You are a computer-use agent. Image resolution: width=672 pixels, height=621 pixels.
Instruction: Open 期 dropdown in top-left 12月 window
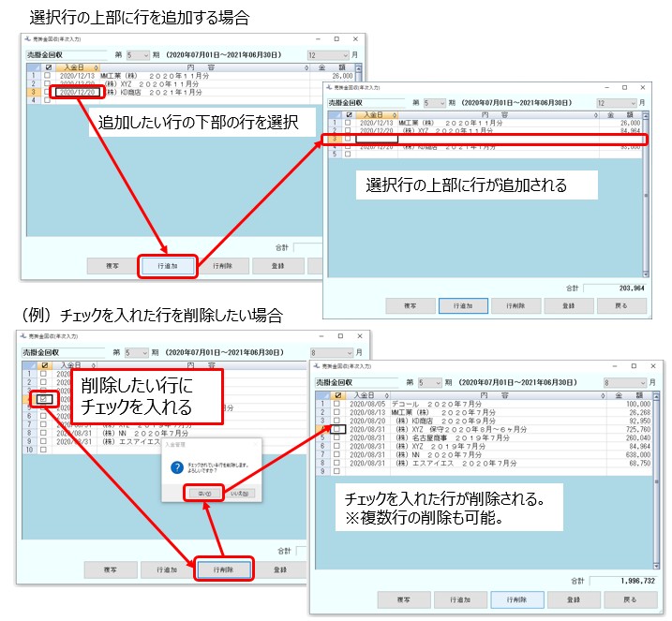click(138, 55)
